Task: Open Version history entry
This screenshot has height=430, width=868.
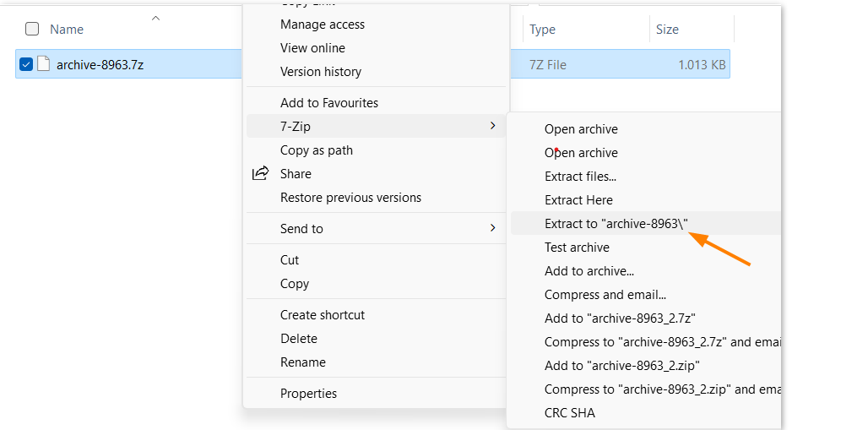Action: coord(321,72)
